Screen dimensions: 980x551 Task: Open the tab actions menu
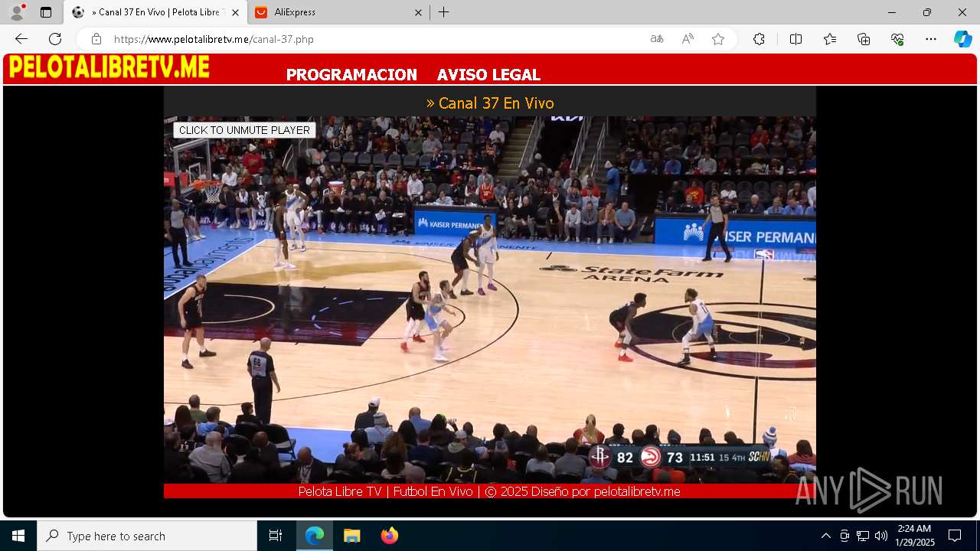click(46, 12)
